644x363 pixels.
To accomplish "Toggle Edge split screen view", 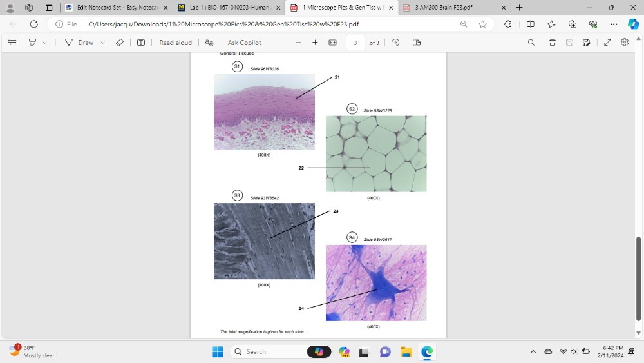I will pos(530,24).
